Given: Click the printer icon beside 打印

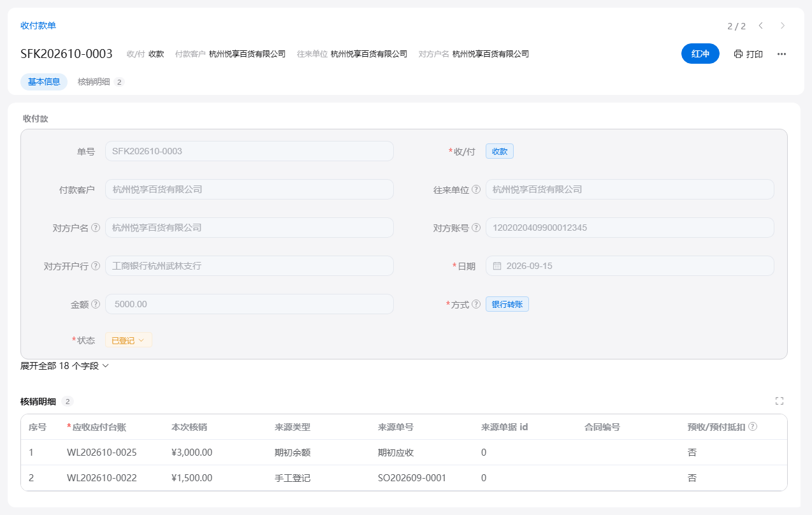Looking at the screenshot, I should tap(738, 54).
